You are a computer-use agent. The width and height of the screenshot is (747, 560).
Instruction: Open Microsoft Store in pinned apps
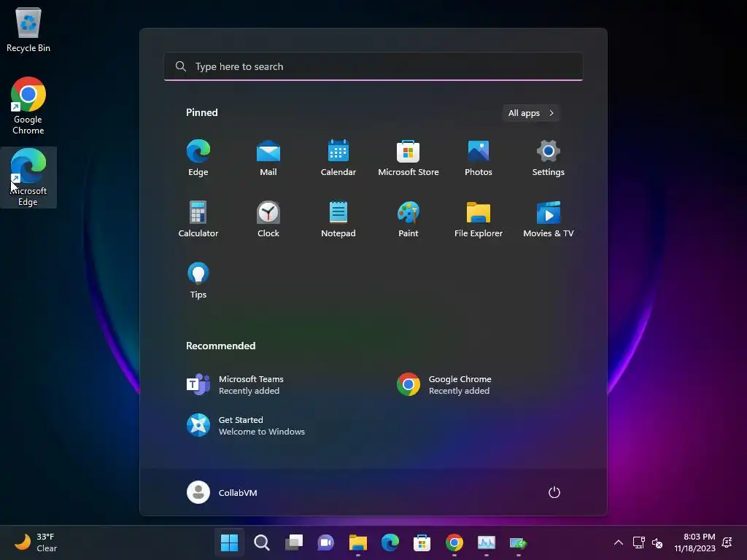click(x=409, y=158)
